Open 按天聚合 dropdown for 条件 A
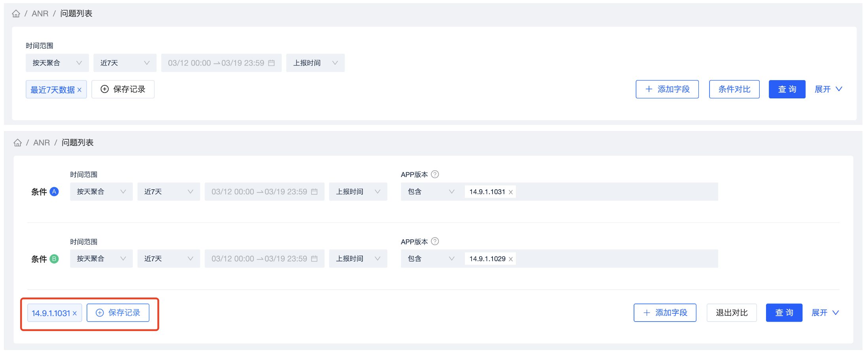The height and width of the screenshot is (354, 868). (101, 192)
